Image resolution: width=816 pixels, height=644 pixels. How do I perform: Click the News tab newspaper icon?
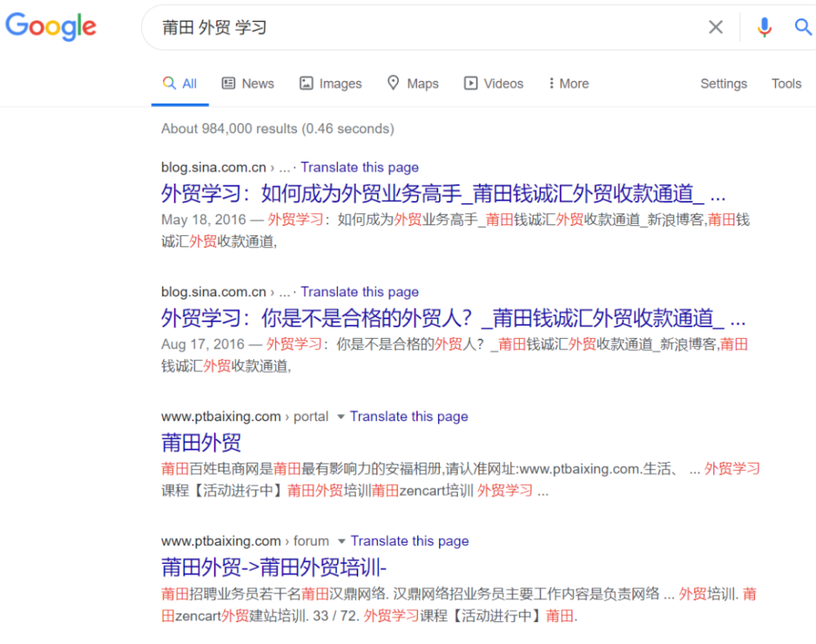228,83
